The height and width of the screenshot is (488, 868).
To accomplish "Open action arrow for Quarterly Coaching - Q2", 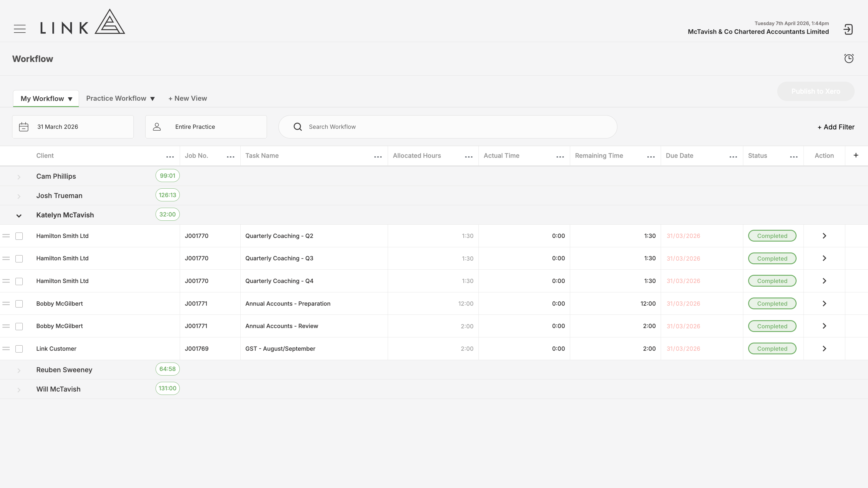I will [824, 236].
